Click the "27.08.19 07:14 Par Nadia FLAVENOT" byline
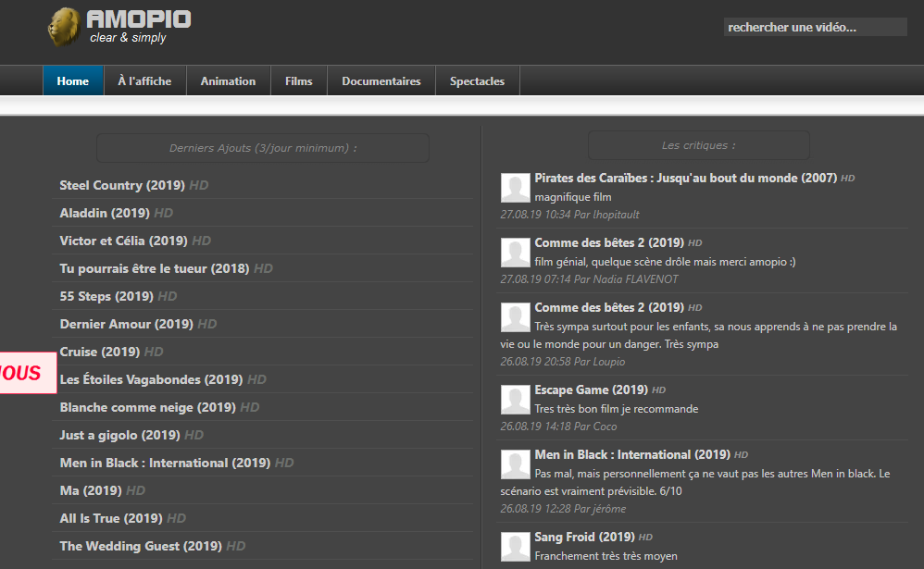924x569 pixels. [x=589, y=279]
